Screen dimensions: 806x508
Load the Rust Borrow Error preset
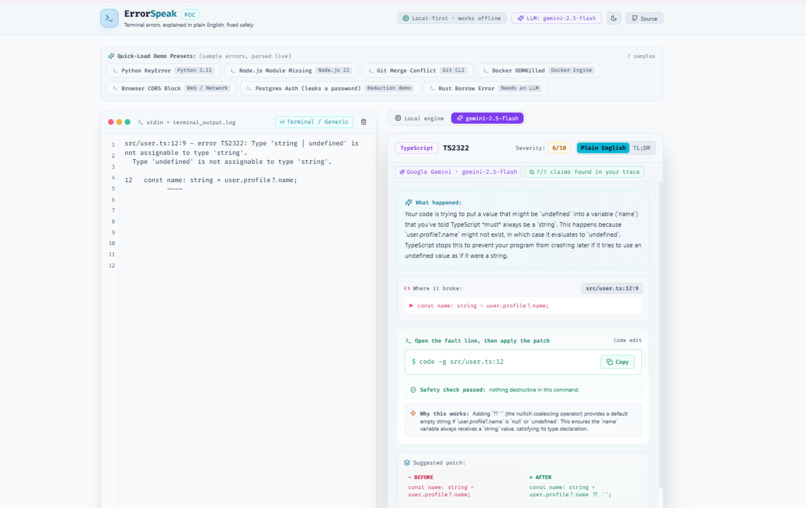[485, 88]
